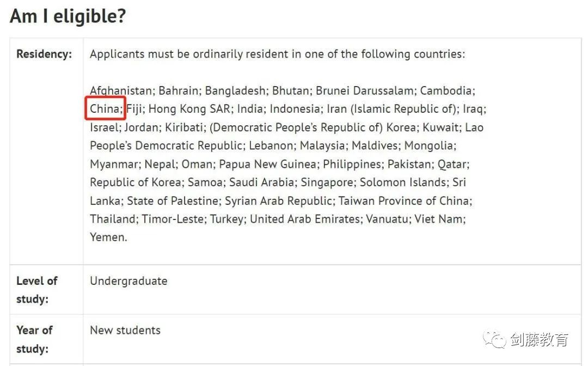588x366 pixels.
Task: Click 'State of Palestine' in the list
Action: pos(173,200)
